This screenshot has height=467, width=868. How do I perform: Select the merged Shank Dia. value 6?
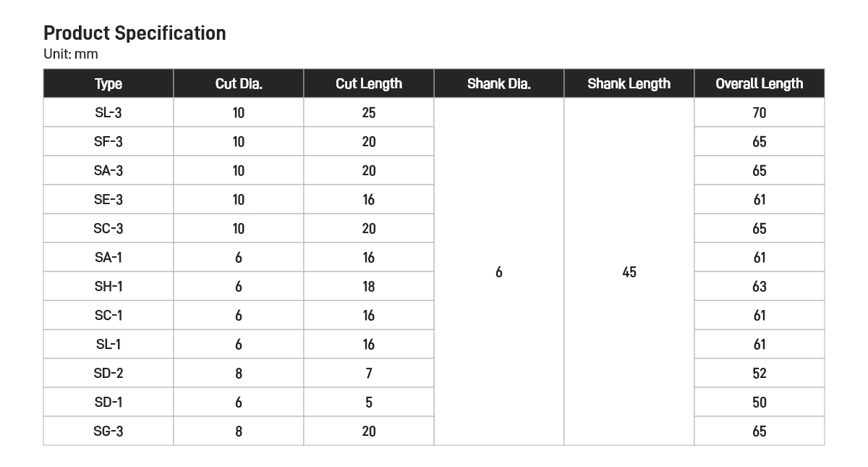[499, 272]
